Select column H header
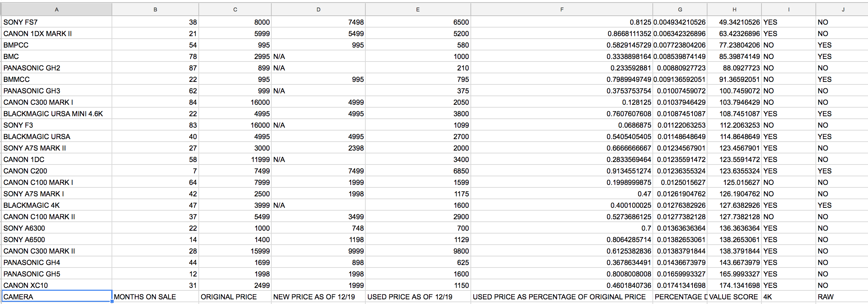 734,10
